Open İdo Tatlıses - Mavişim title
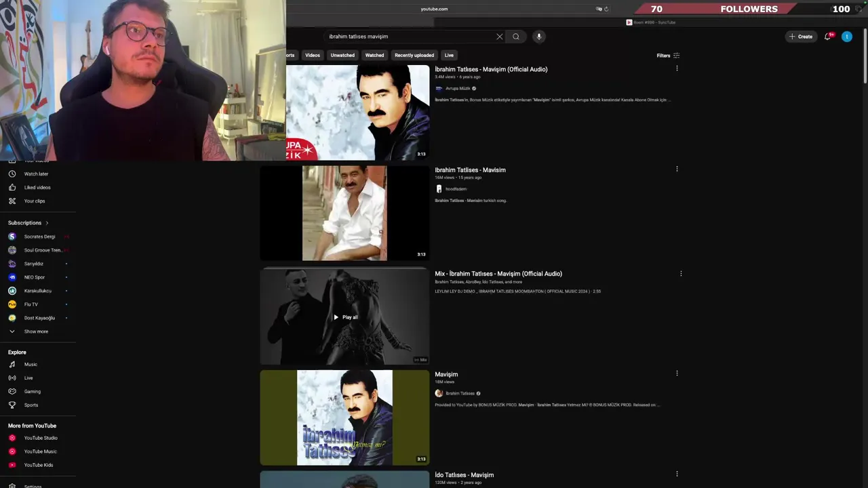 pos(464,475)
